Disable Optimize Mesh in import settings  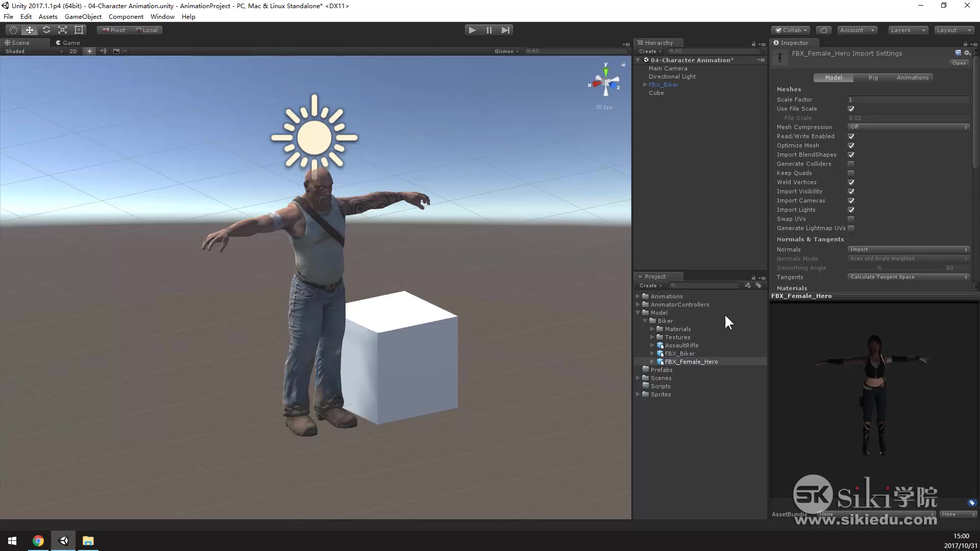pyautogui.click(x=851, y=145)
